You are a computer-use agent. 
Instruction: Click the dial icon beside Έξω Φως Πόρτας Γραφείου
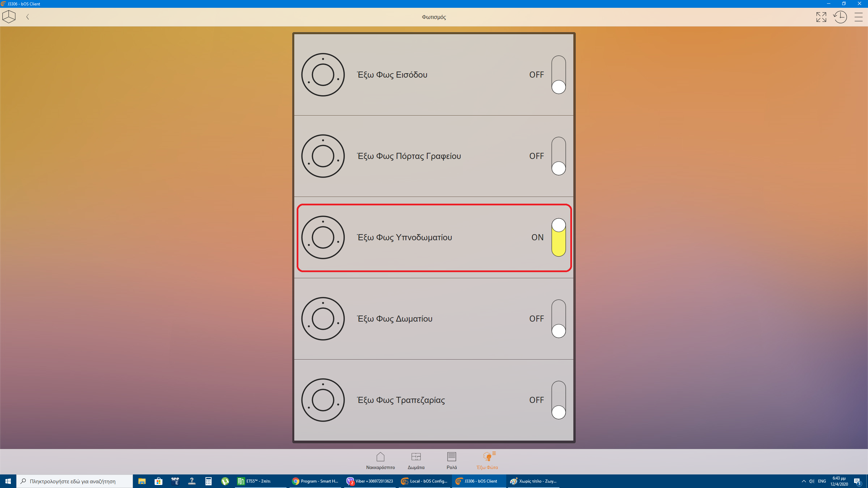click(x=323, y=156)
